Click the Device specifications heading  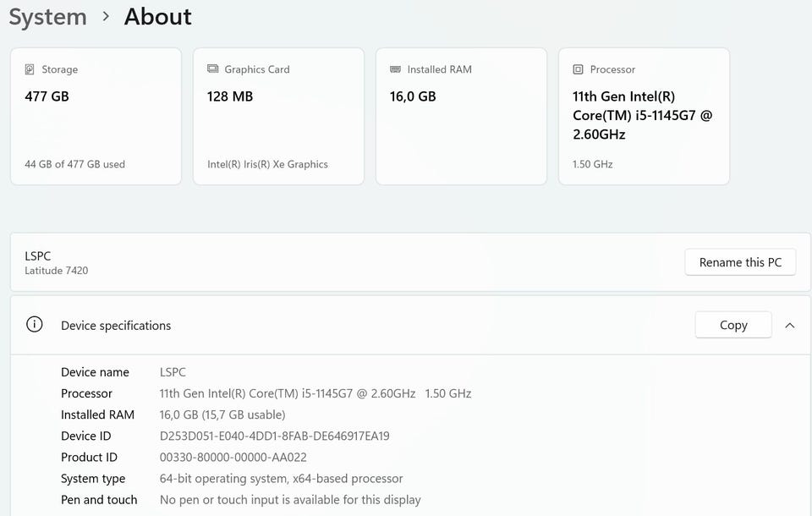pos(116,326)
